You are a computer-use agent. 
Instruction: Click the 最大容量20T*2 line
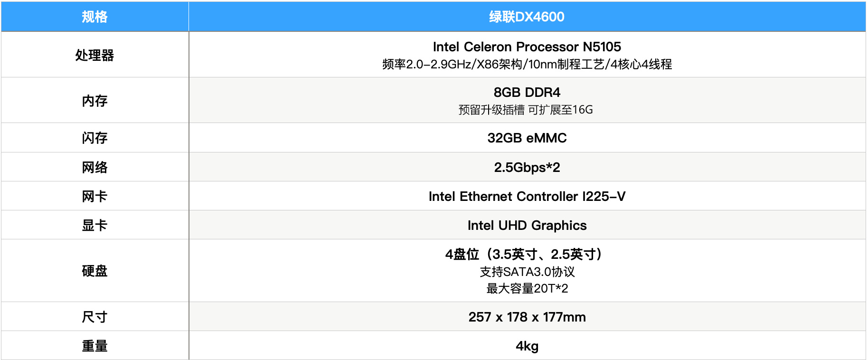(527, 288)
